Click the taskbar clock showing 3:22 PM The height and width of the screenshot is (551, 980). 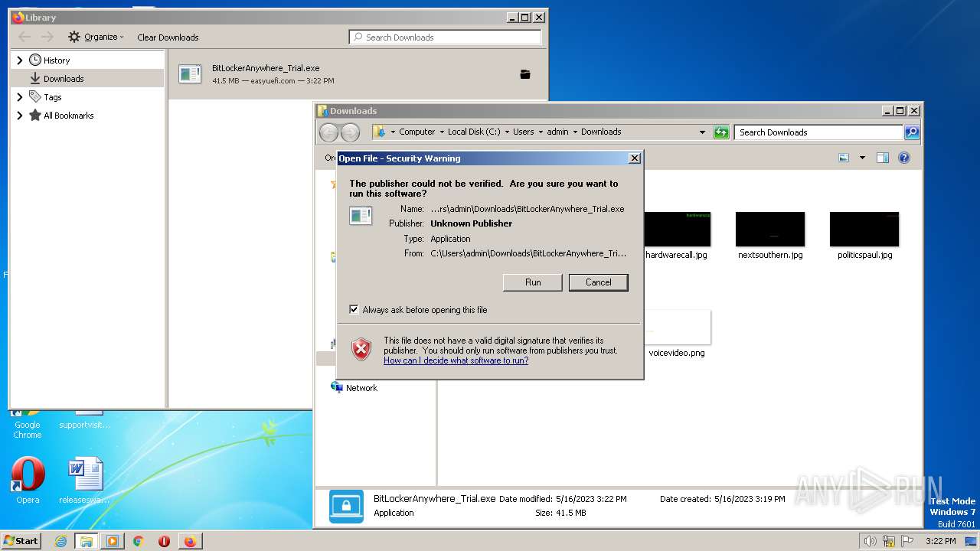pos(940,541)
